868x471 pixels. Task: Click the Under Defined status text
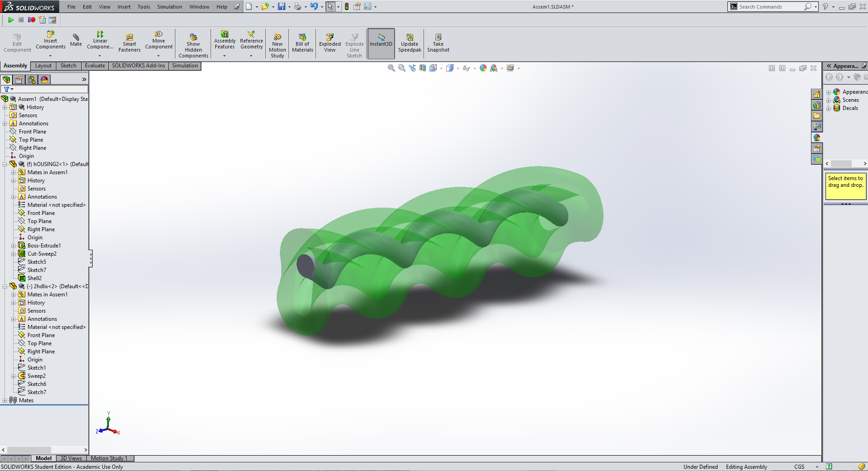(x=700, y=467)
